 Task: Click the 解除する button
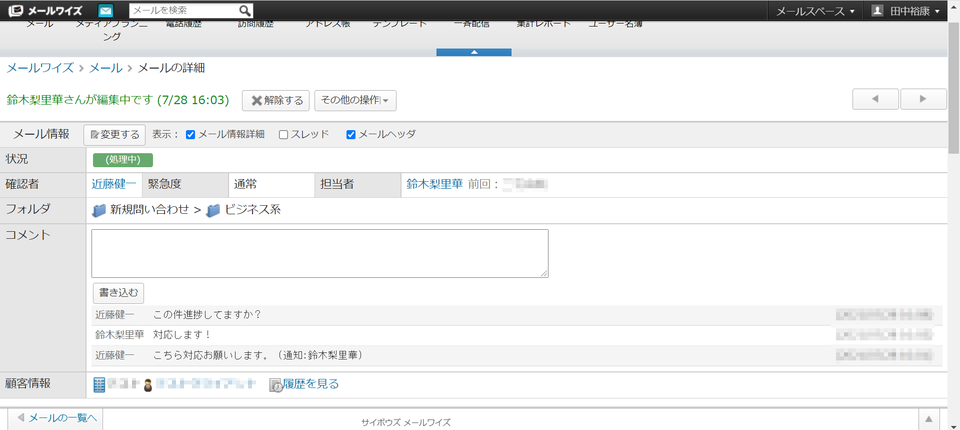tap(276, 100)
